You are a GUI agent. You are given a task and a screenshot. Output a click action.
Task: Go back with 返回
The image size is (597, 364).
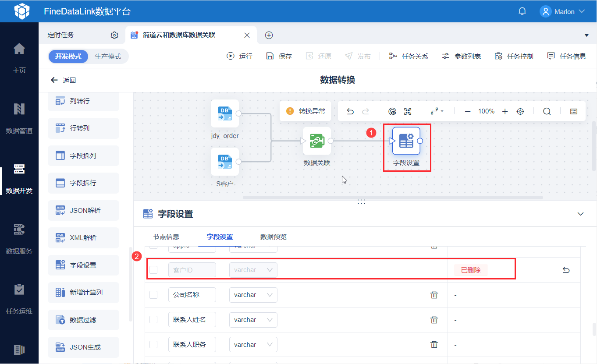(64, 80)
